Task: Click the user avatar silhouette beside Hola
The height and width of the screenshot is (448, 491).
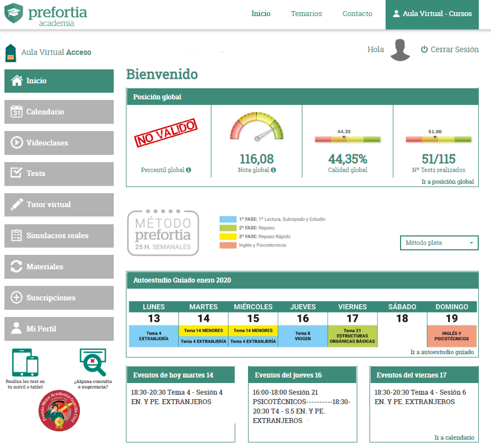Action: pyautogui.click(x=400, y=50)
